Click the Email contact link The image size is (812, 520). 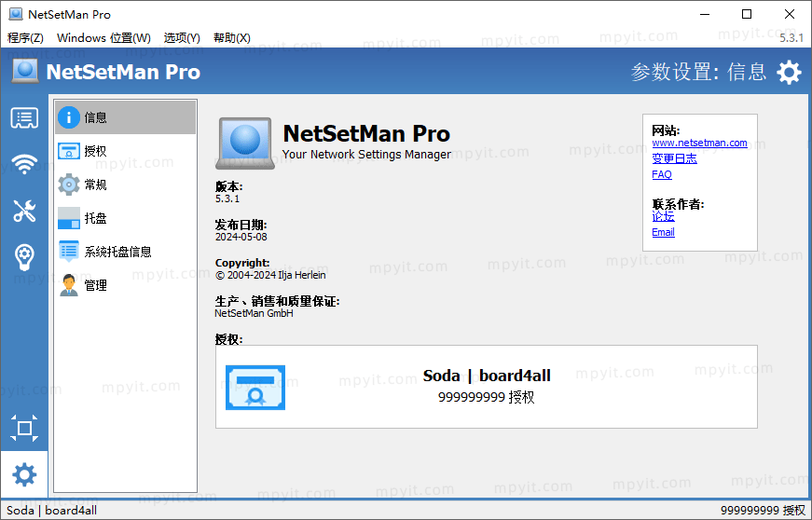click(x=663, y=232)
